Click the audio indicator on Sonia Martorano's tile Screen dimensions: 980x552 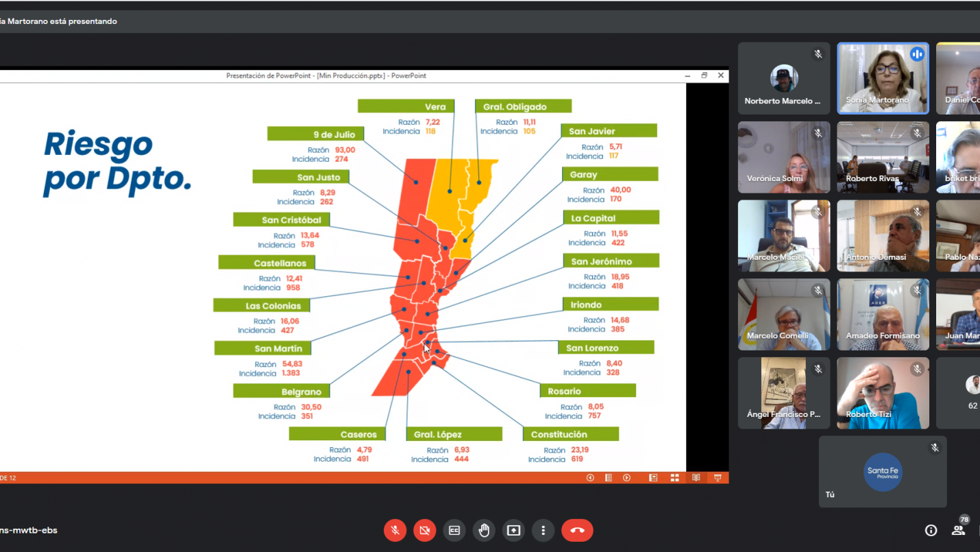coord(917,54)
